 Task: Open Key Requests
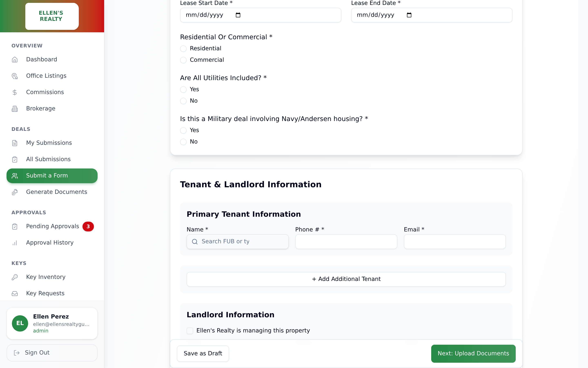click(x=52, y=293)
